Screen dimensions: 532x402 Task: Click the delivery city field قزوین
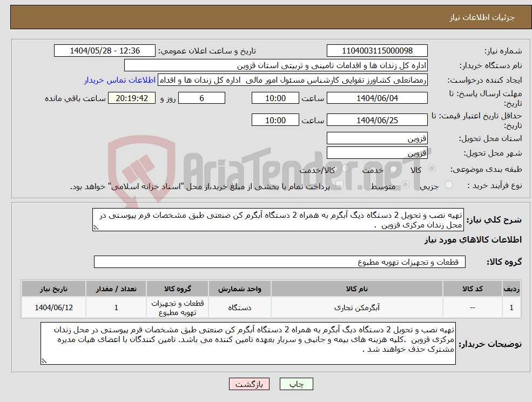[377, 153]
